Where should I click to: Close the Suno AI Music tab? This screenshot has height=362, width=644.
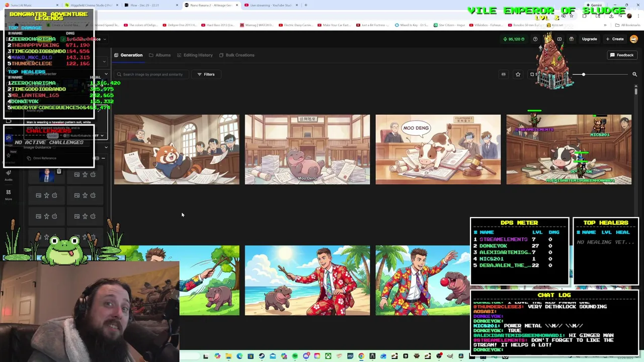click(x=57, y=5)
